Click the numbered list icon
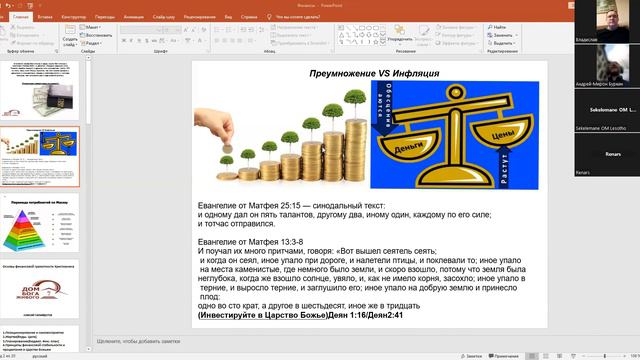Viewport: 640px width, 360px height. tap(229, 30)
